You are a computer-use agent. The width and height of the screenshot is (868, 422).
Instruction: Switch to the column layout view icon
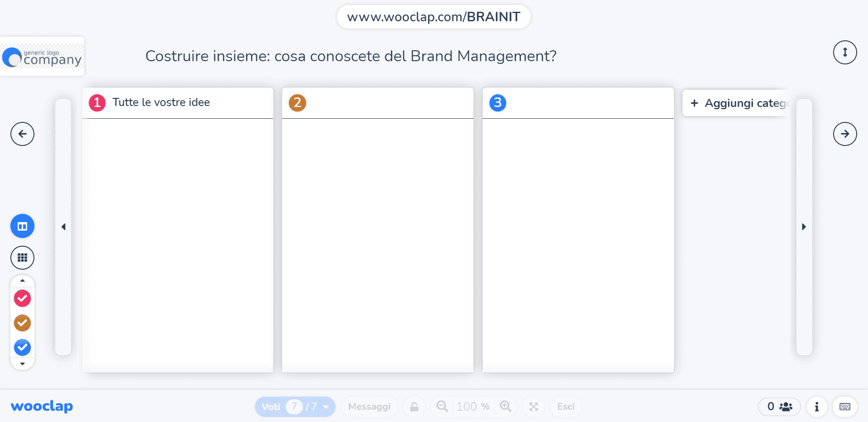pos(22,226)
